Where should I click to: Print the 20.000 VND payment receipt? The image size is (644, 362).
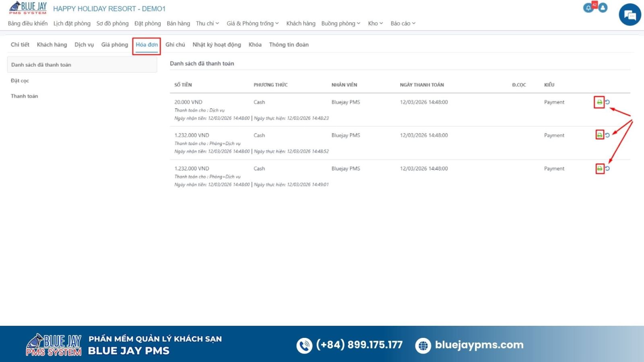pos(599,102)
